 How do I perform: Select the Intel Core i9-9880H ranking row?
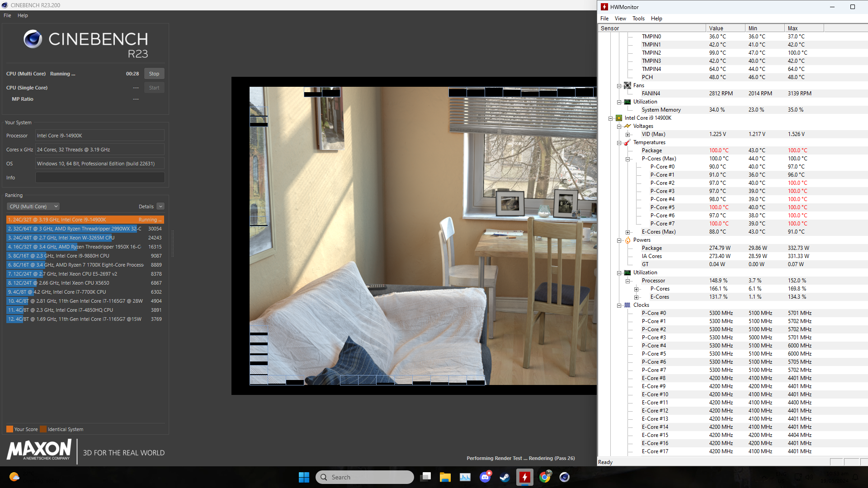click(85, 256)
